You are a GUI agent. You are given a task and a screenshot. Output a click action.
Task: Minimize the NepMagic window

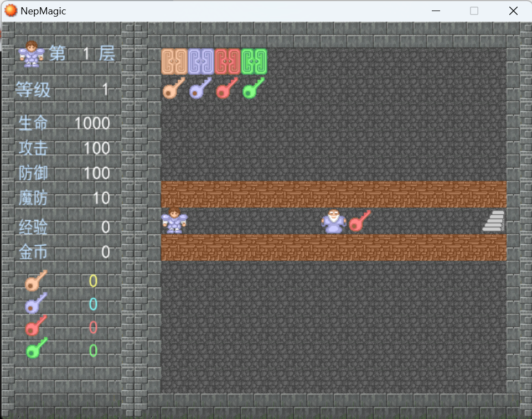pyautogui.click(x=436, y=11)
